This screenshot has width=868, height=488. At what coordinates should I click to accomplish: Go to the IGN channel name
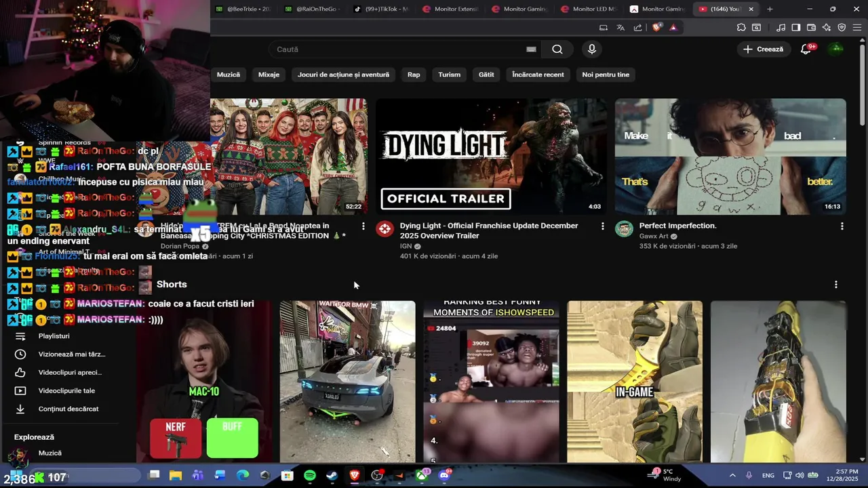pos(406,246)
